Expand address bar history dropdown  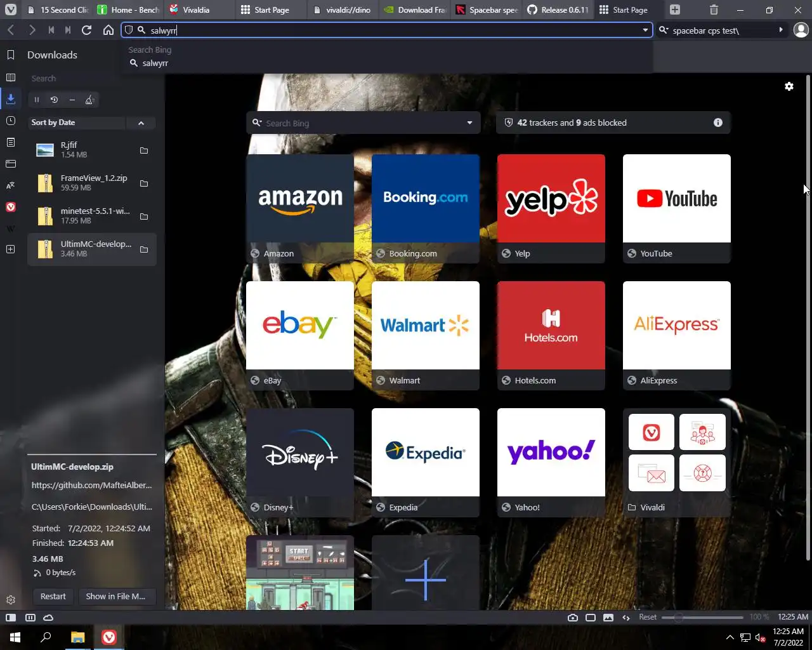click(645, 30)
